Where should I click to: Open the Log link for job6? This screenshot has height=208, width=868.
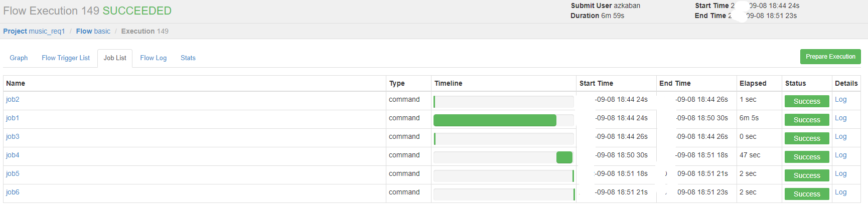tap(840, 192)
